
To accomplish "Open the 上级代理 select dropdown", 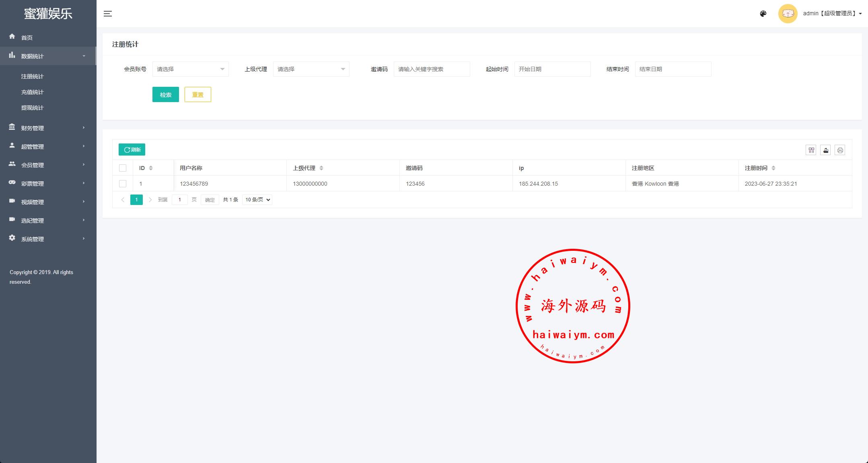I will 311,69.
